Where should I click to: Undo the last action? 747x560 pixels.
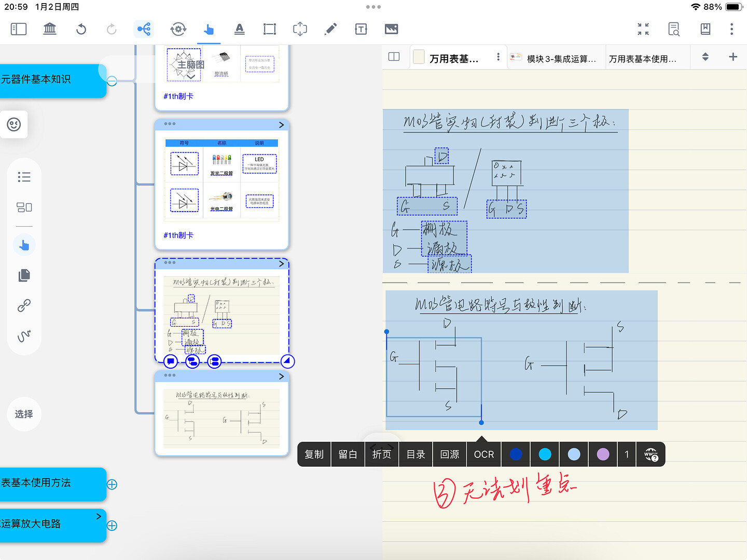81,29
